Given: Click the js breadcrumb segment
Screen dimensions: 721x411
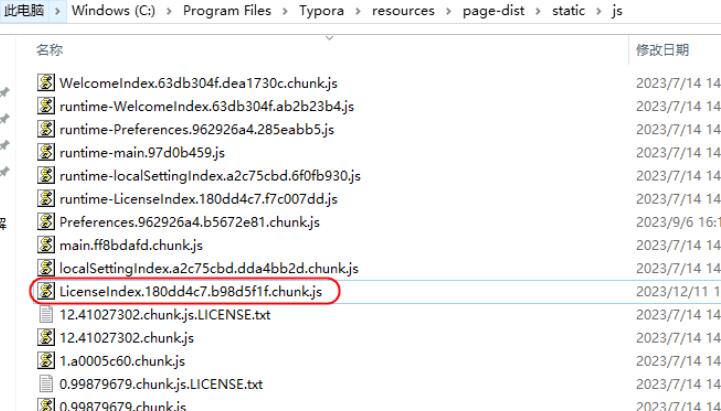Looking at the screenshot, I should coord(617,10).
